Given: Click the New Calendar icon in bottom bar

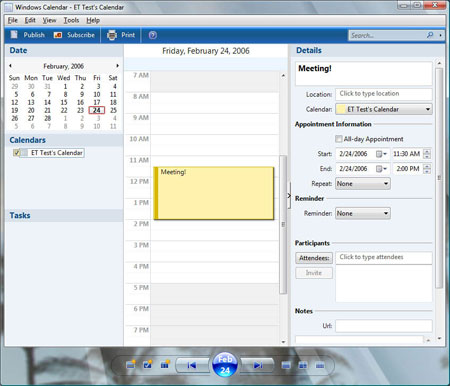Looking at the screenshot, I should pyautogui.click(x=164, y=365).
